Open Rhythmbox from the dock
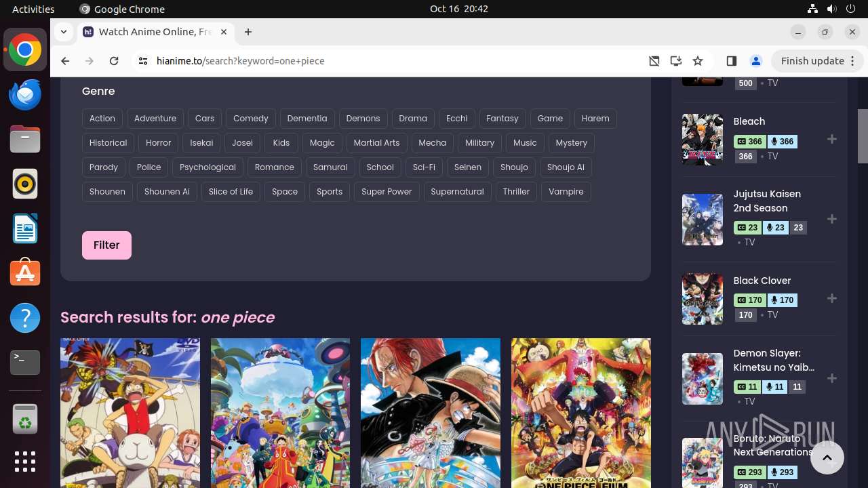Screen dimensions: 868x488 pos(25,184)
